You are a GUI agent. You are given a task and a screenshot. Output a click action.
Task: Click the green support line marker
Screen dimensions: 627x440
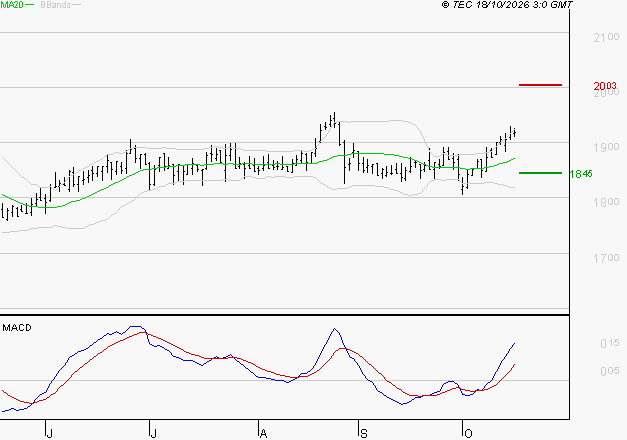540,173
